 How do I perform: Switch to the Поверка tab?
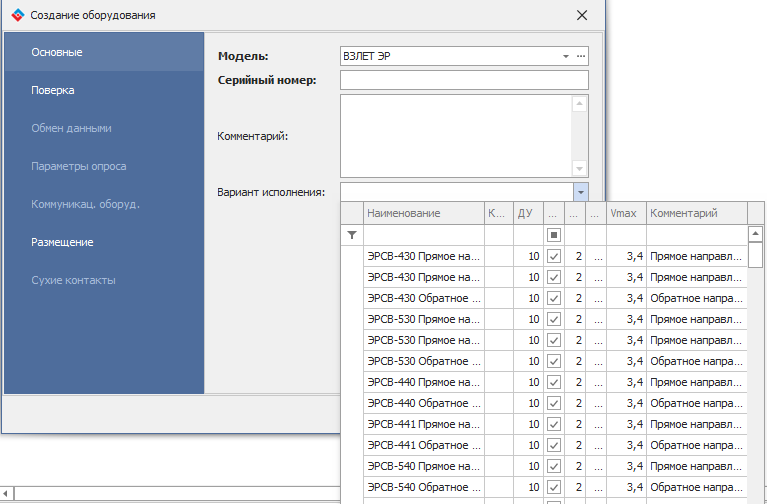(x=104, y=91)
